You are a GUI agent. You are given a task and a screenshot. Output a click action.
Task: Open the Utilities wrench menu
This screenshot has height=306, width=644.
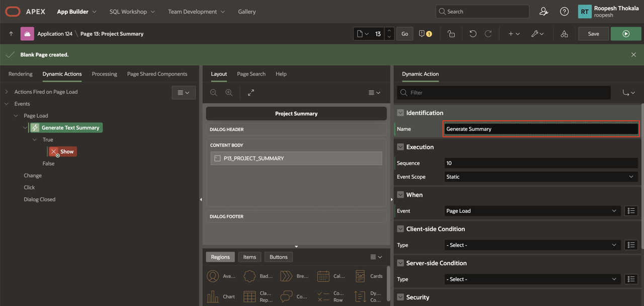(x=537, y=34)
